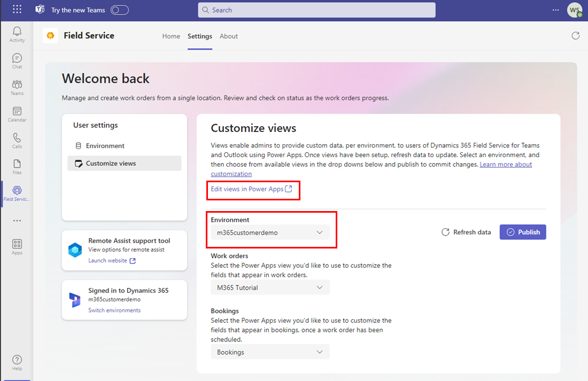
Task: Switch to the About tab
Action: pyautogui.click(x=229, y=36)
